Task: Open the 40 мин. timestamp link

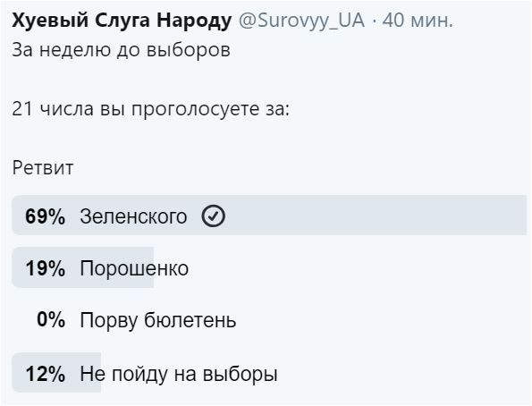Action: pos(418,21)
